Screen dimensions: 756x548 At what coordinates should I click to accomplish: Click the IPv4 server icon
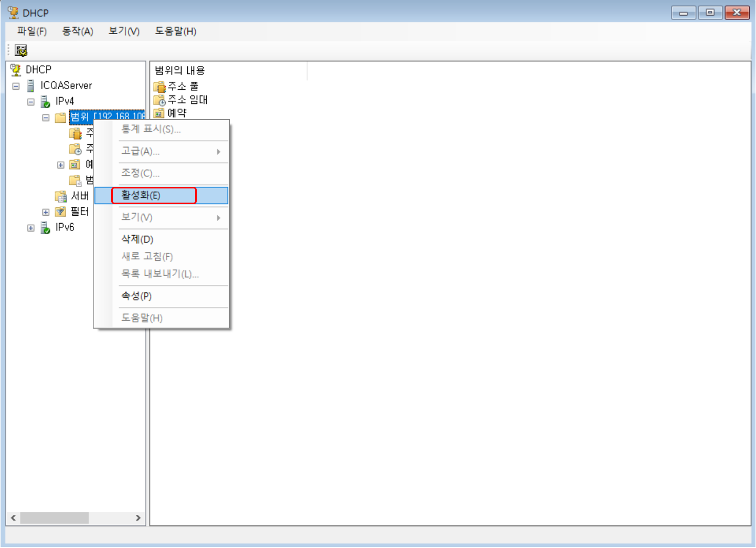pos(46,101)
